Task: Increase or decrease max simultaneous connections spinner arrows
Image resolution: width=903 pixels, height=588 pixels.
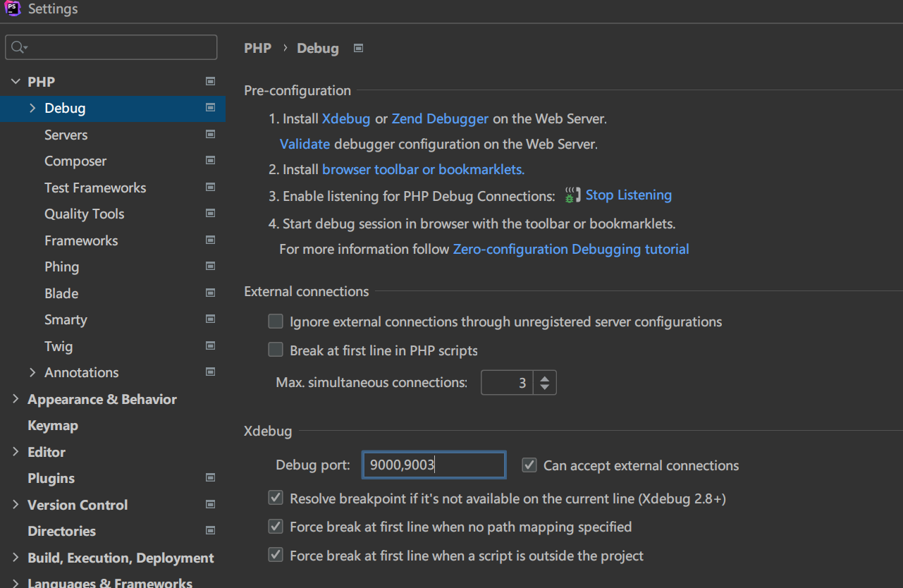Action: point(544,383)
